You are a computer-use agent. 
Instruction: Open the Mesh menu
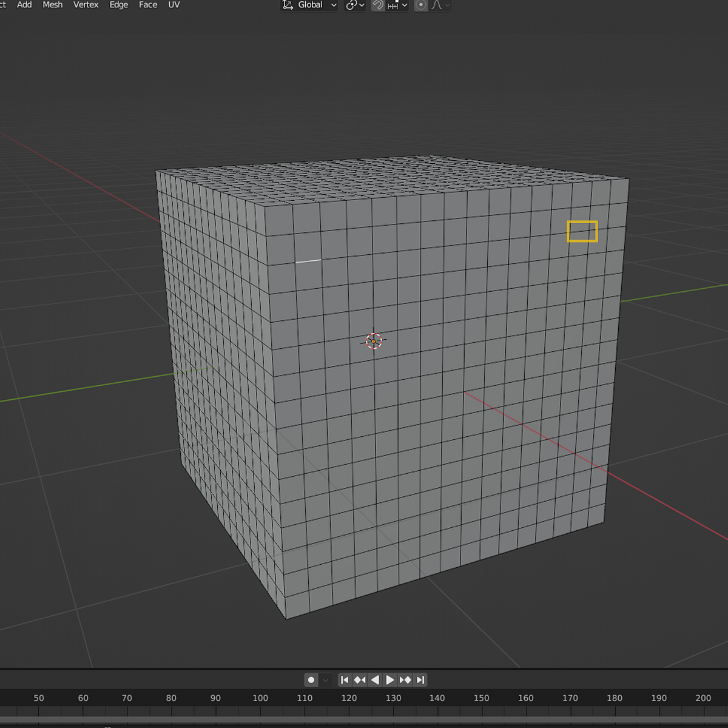pyautogui.click(x=52, y=5)
